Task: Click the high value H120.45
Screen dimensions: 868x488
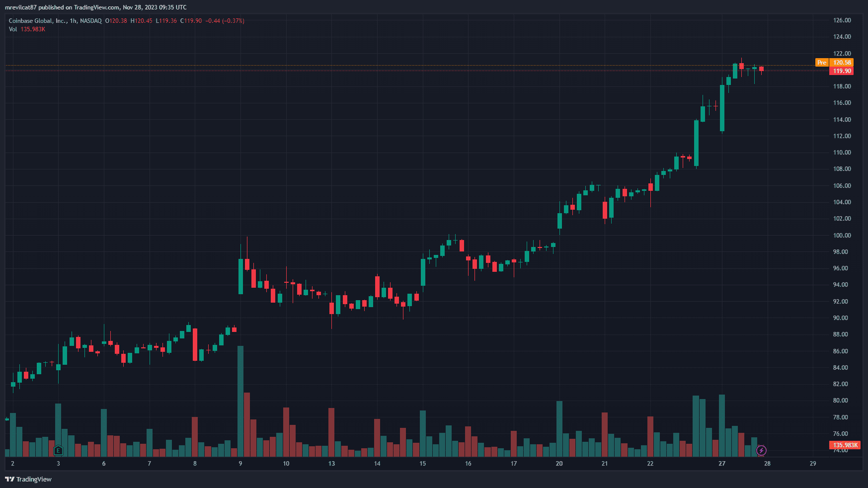Action: point(142,21)
